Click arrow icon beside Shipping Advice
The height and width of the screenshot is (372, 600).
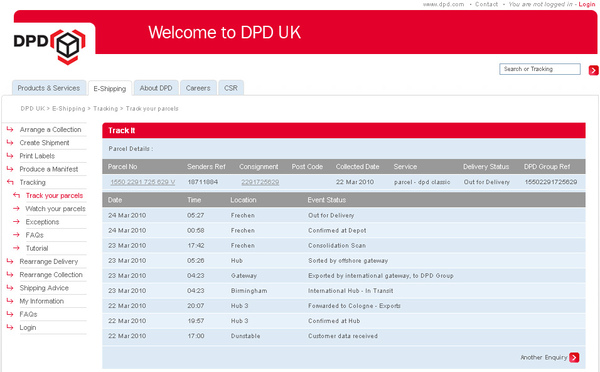click(10, 288)
